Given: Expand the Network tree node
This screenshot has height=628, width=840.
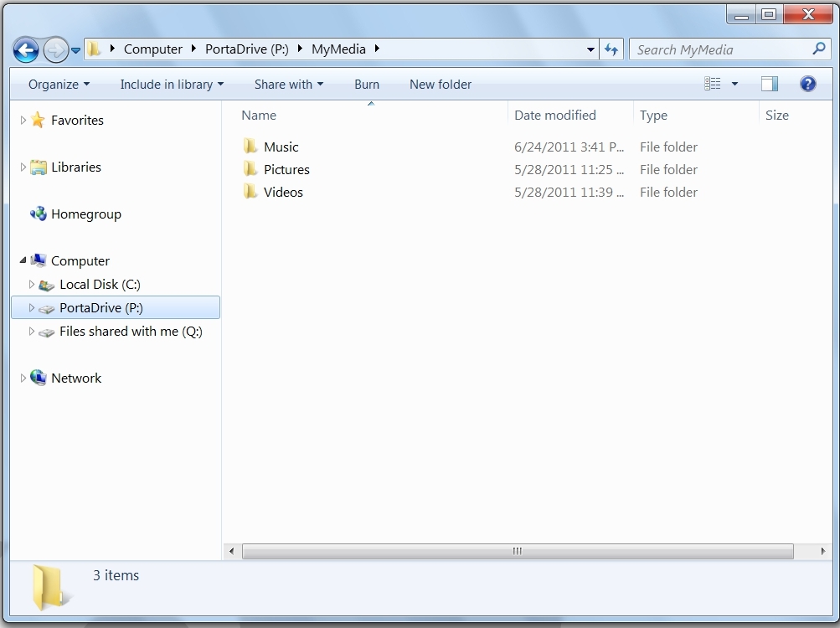Looking at the screenshot, I should pyautogui.click(x=23, y=378).
